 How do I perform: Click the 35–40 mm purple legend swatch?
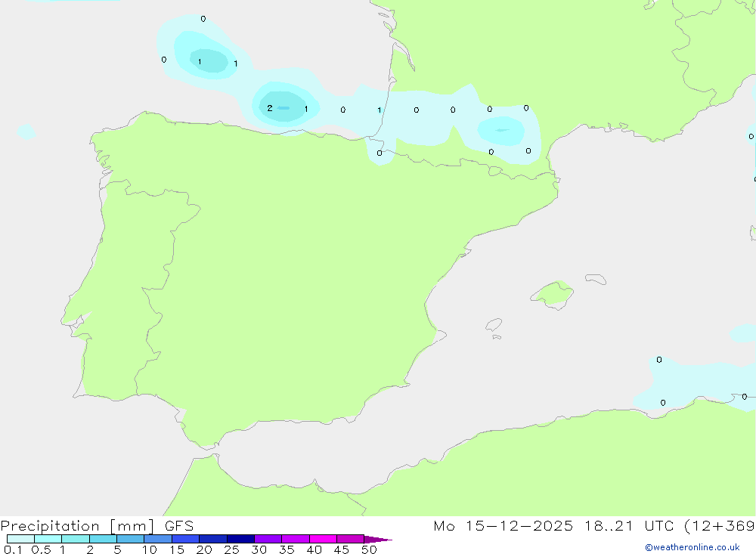(295, 539)
